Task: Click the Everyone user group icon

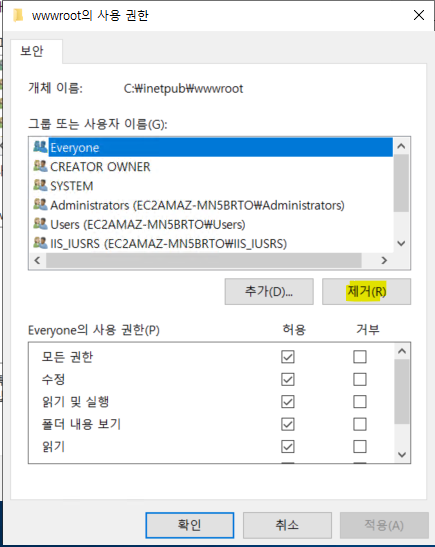Action: click(40, 147)
